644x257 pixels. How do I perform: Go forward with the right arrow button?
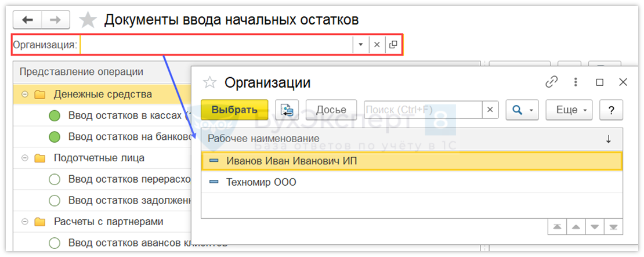(56, 20)
